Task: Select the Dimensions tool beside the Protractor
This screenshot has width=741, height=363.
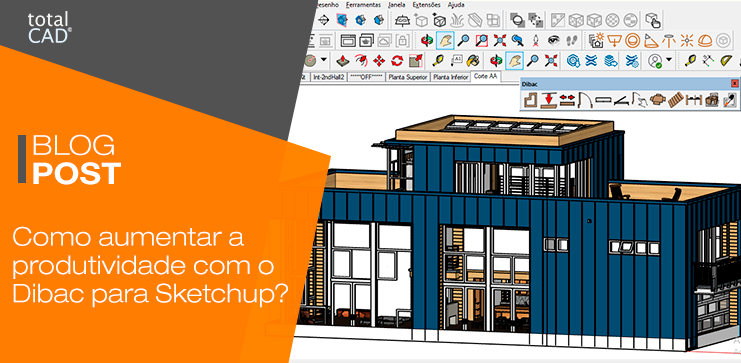Action: (708, 60)
